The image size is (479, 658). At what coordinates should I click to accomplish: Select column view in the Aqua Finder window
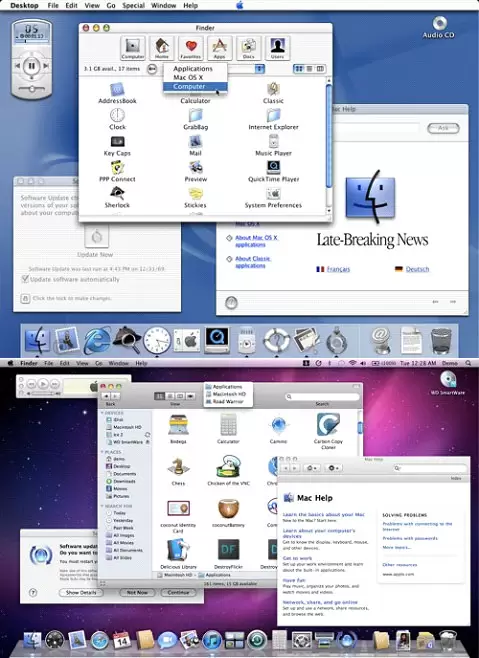(320, 68)
